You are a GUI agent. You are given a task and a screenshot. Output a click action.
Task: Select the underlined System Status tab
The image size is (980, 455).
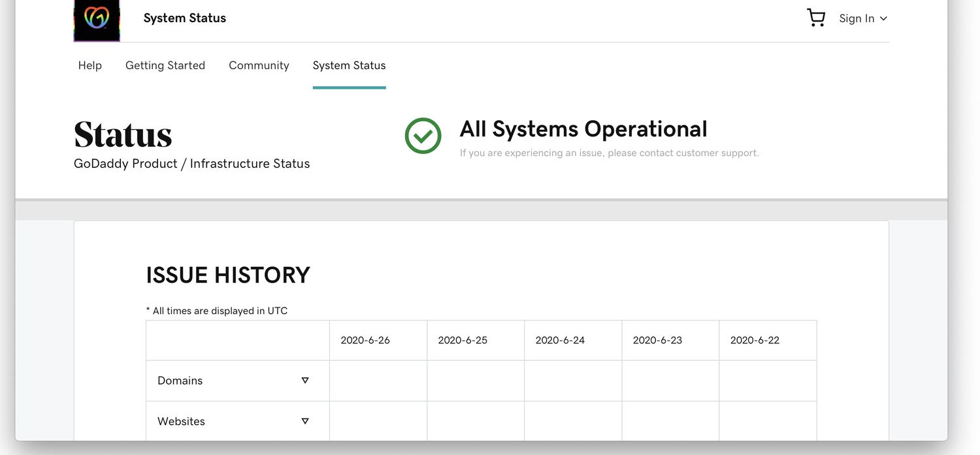pos(349,65)
